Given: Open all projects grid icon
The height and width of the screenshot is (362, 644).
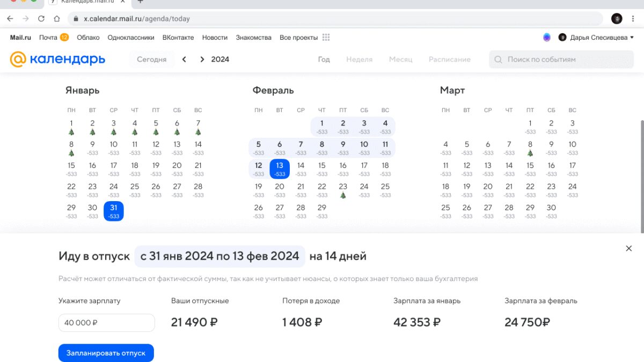Looking at the screenshot, I should [326, 38].
